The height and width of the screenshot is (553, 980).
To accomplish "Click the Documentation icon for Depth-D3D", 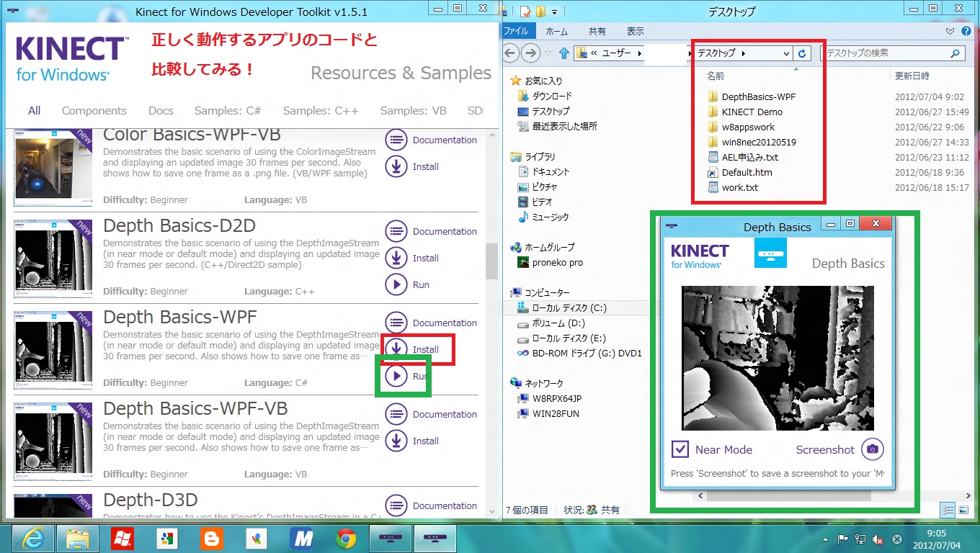I will (396, 505).
